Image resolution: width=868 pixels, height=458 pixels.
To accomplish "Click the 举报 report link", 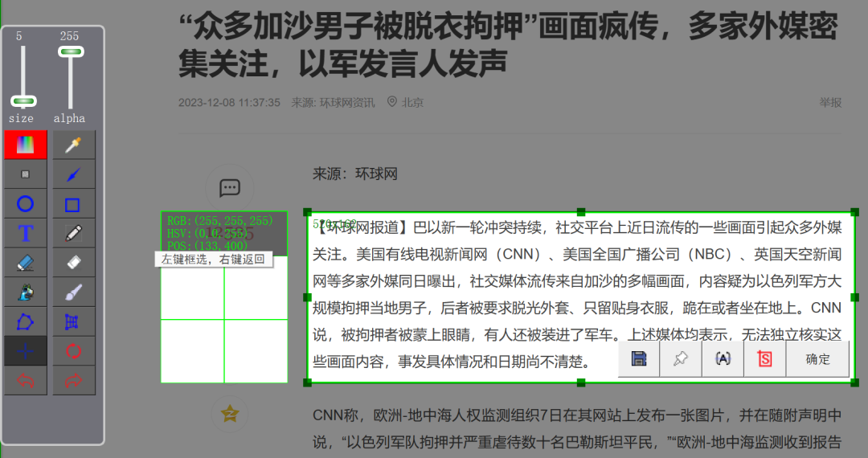I will click(x=830, y=102).
